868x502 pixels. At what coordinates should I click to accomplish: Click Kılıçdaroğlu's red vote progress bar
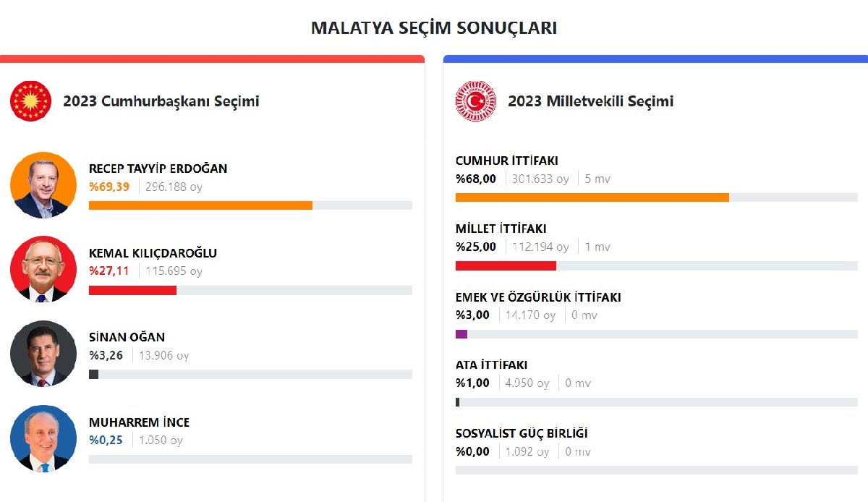click(132, 290)
